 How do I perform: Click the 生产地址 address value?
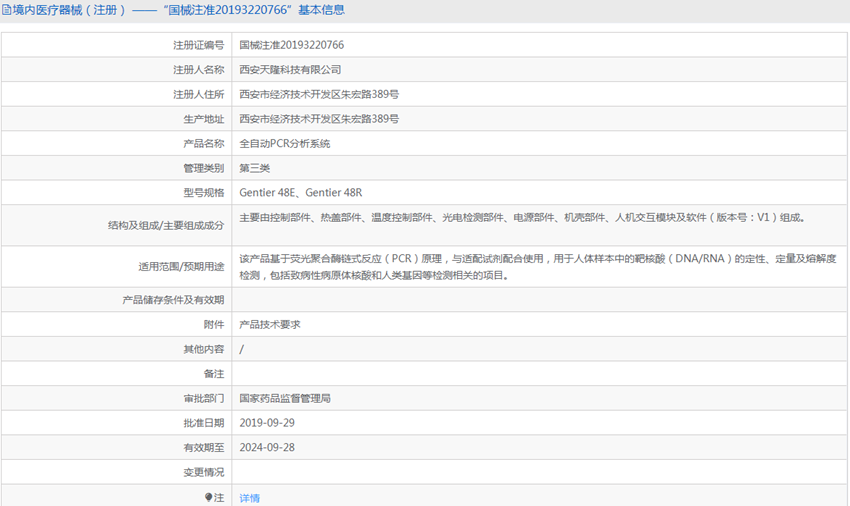coord(319,119)
